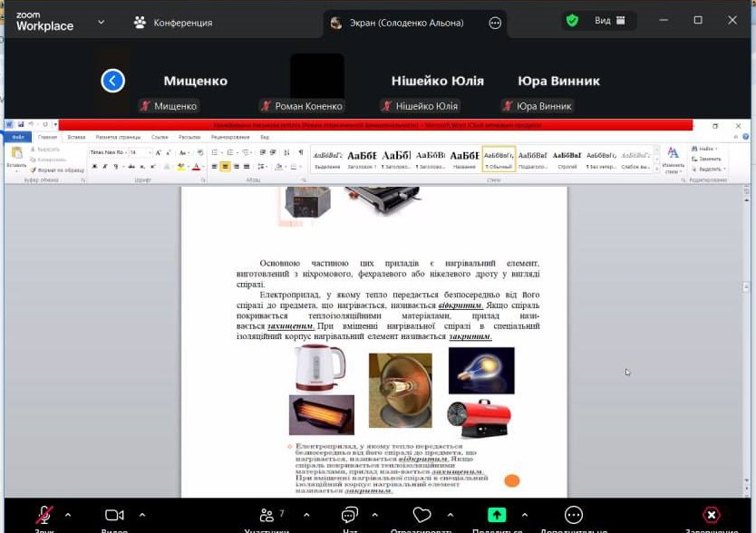The image size is (756, 533).
Task: Click the green share screen button
Action: [x=497, y=515]
